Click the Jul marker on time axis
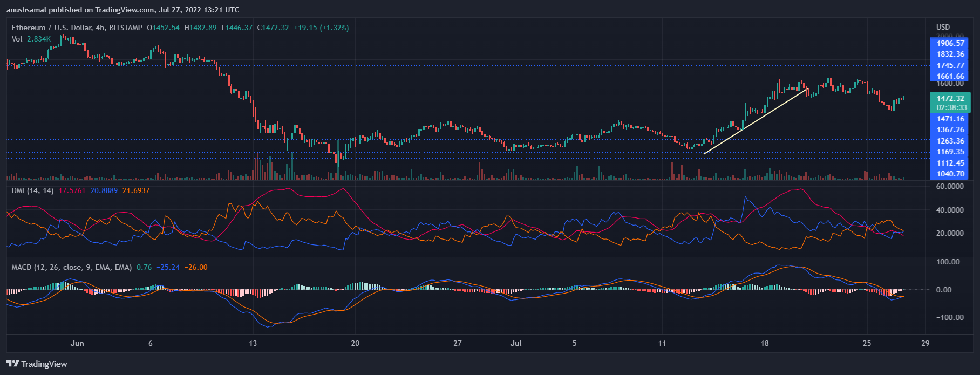This screenshot has width=980, height=375. click(516, 343)
